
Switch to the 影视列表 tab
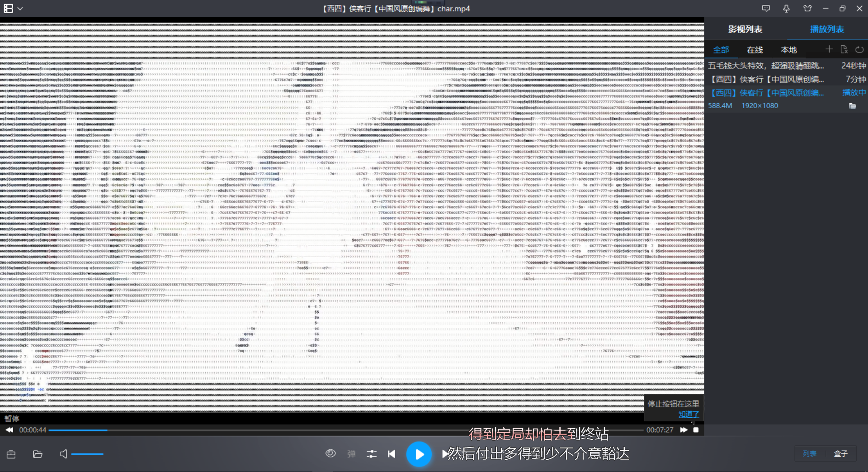(x=745, y=29)
